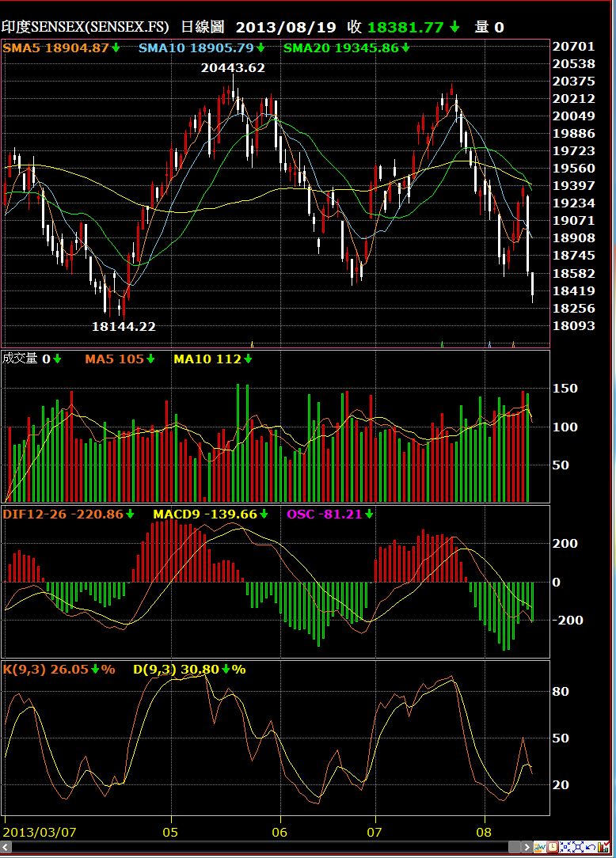Image resolution: width=616 pixels, height=858 pixels.
Task: Click the date 2013/08/19 in header
Action: 286,27
